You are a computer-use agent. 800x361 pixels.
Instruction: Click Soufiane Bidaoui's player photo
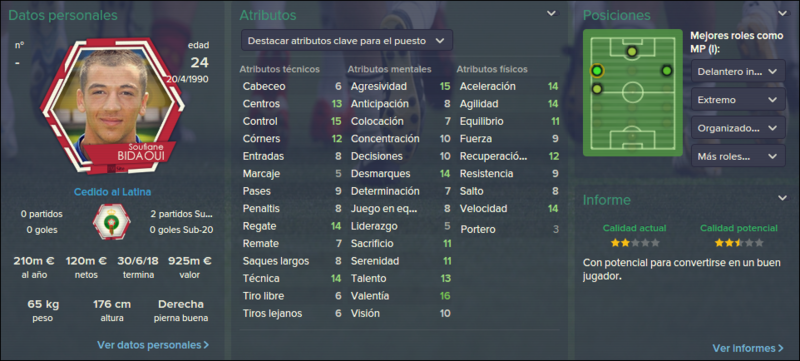click(113, 99)
